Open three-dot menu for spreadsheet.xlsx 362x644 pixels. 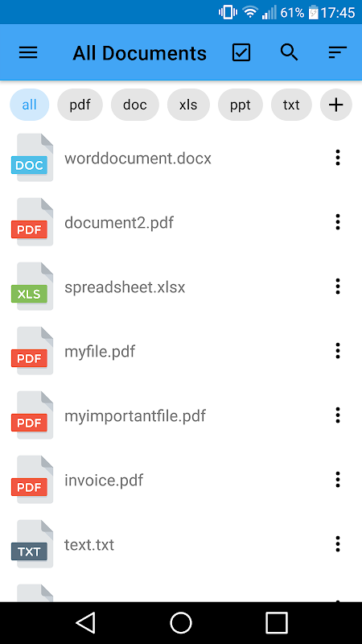coord(338,287)
